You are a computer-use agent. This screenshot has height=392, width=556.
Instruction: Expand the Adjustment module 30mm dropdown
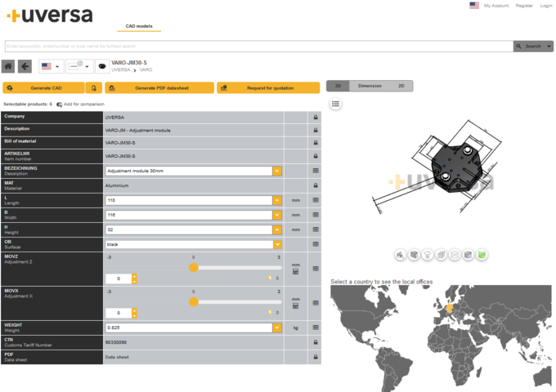(x=277, y=171)
